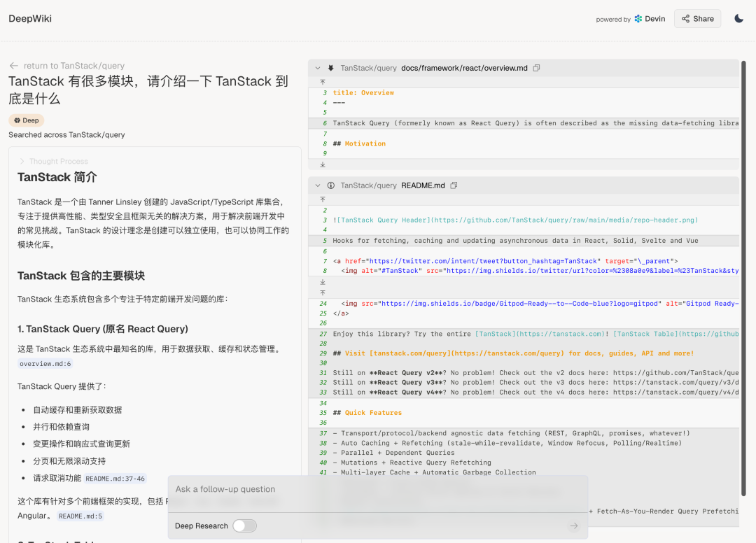Image resolution: width=756 pixels, height=543 pixels.
Task: Click 'Hooks for fetching, caching' line 5
Action: [515, 241]
